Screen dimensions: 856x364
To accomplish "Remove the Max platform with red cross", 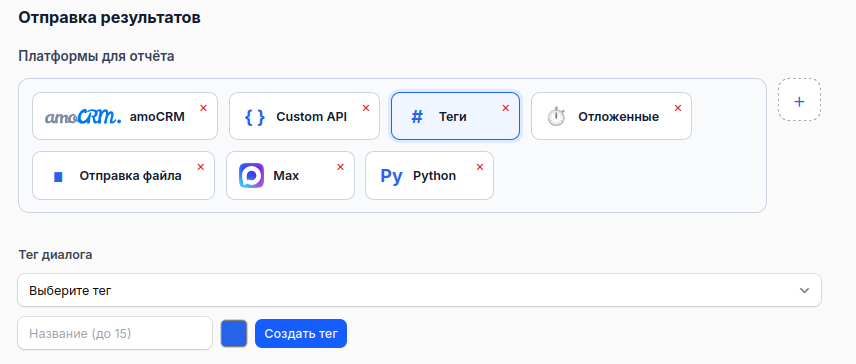I will [341, 167].
